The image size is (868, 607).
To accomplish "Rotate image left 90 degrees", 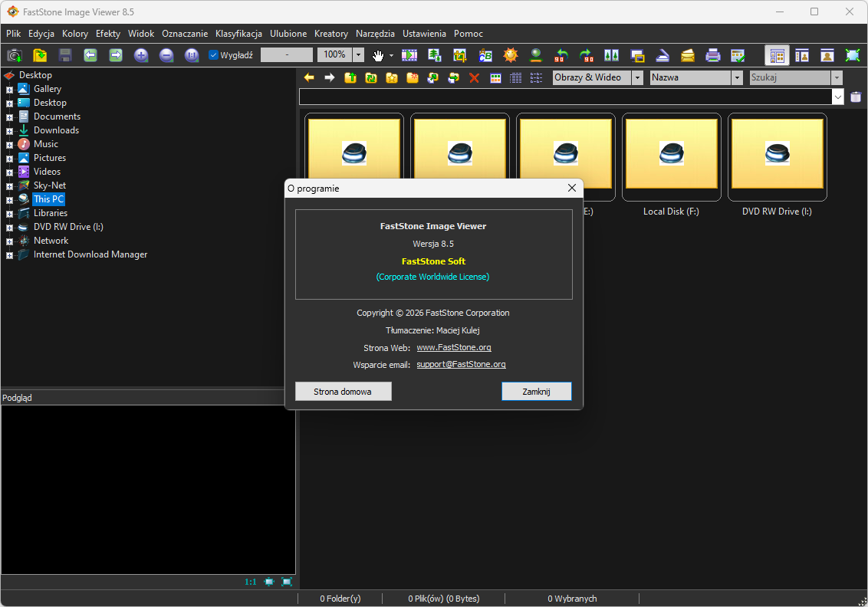I will [x=561, y=55].
